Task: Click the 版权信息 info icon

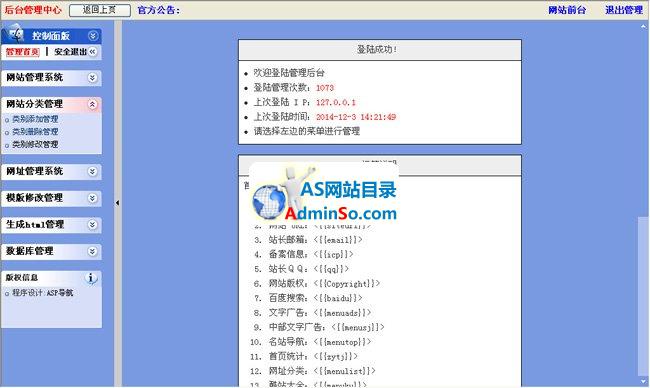Action: (91, 278)
